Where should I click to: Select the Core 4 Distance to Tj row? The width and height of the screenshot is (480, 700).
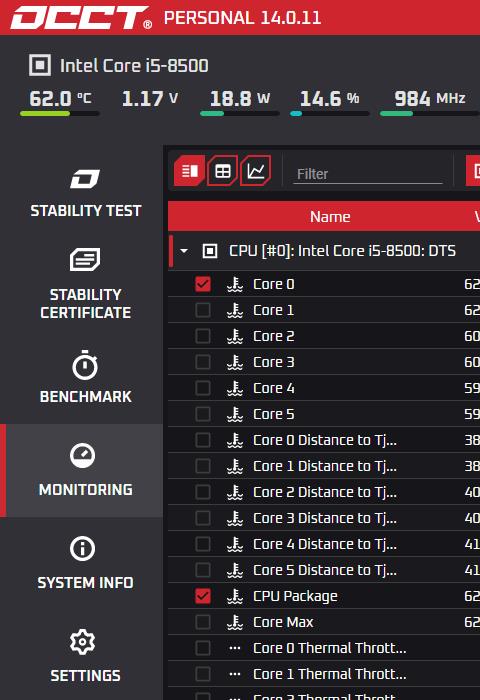(324, 544)
